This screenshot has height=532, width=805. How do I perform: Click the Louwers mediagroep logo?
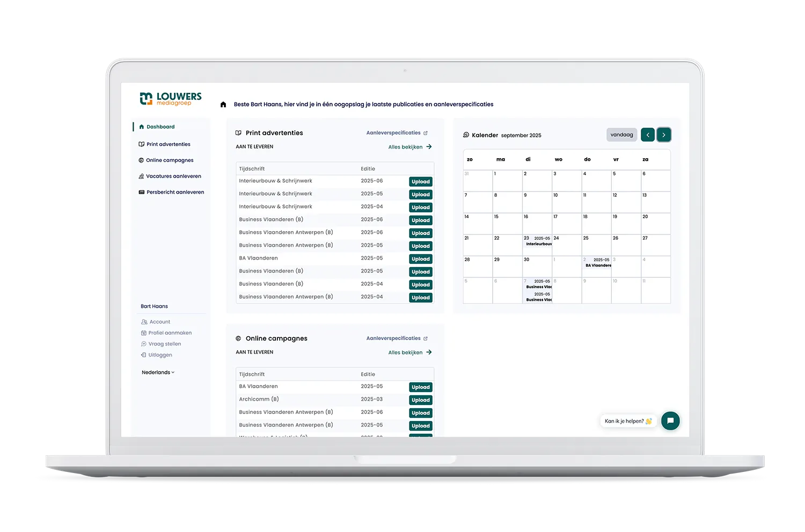tap(171, 99)
